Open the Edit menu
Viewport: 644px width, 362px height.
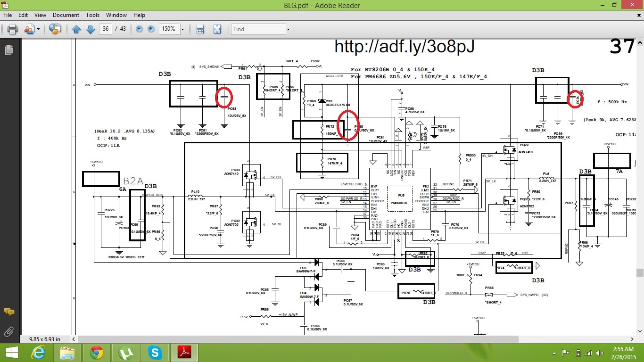coord(23,15)
